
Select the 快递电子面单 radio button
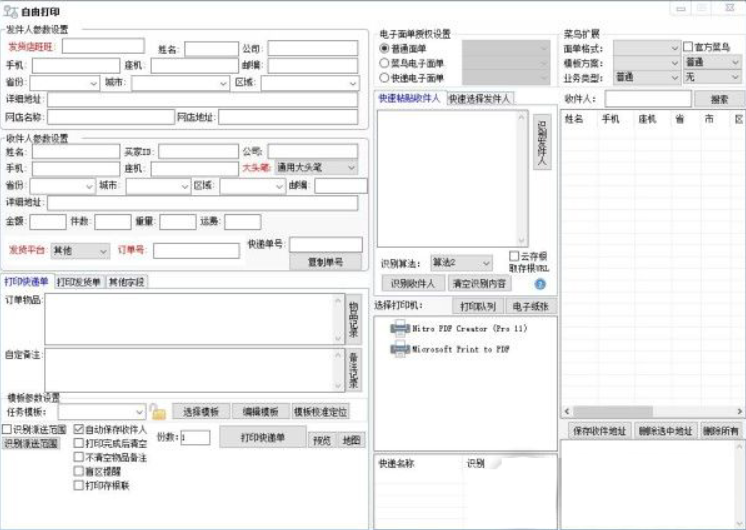[384, 78]
